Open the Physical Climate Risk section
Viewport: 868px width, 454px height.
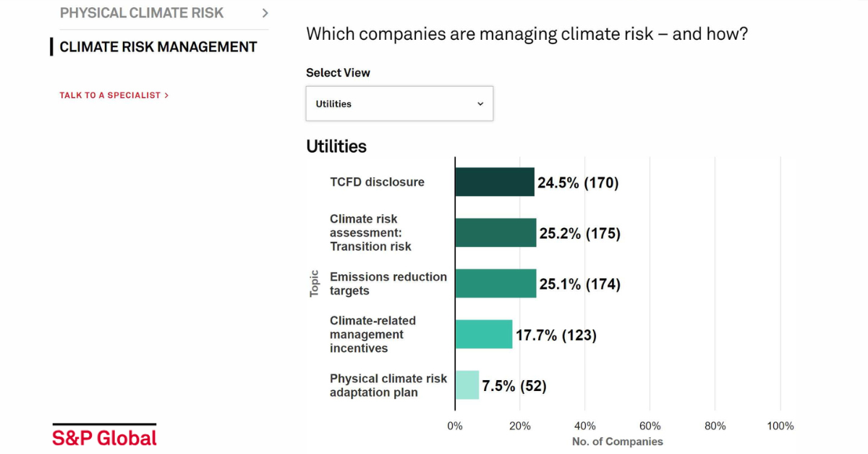[x=142, y=13]
